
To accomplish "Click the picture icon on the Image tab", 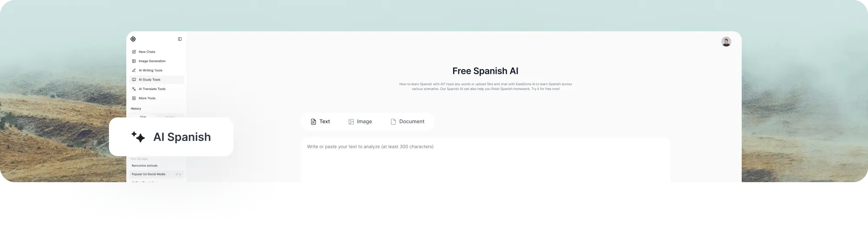I will click(351, 122).
